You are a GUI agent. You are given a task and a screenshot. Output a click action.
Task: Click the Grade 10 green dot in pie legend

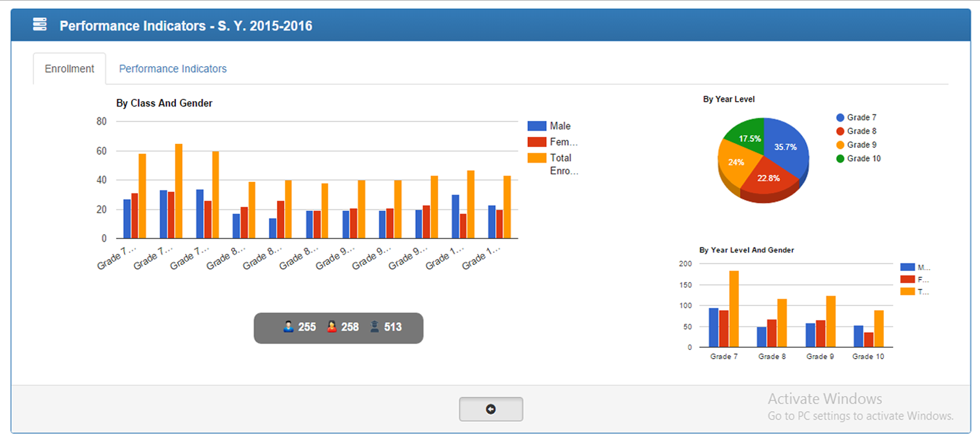pos(840,159)
